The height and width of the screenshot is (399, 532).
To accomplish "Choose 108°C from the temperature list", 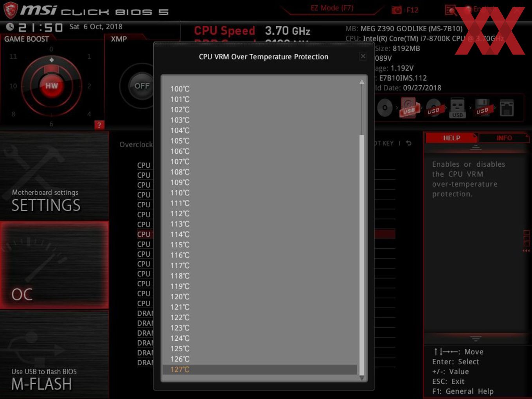I will (260, 172).
